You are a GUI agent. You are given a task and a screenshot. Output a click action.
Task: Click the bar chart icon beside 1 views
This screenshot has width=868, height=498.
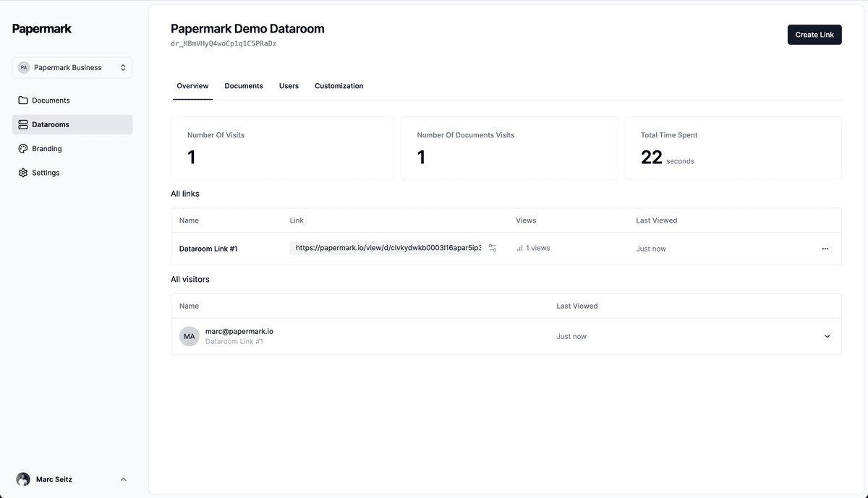click(x=519, y=248)
